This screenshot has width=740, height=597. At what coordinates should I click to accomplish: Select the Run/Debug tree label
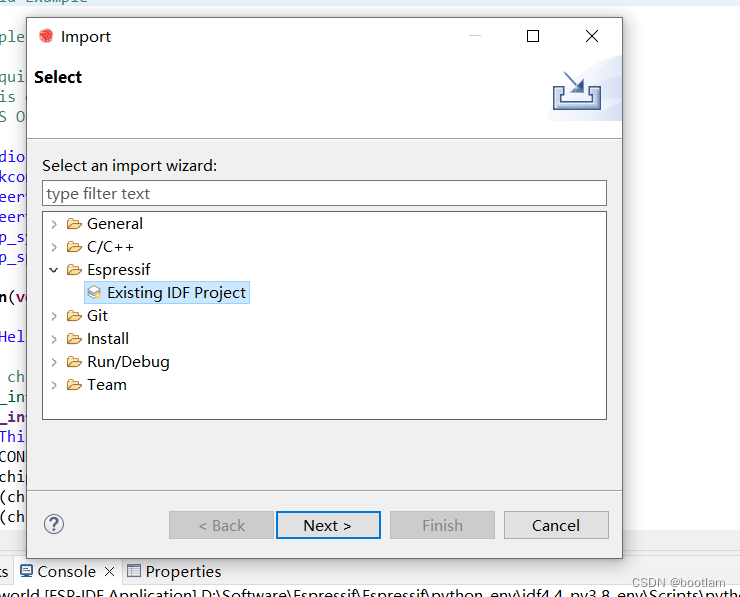128,362
